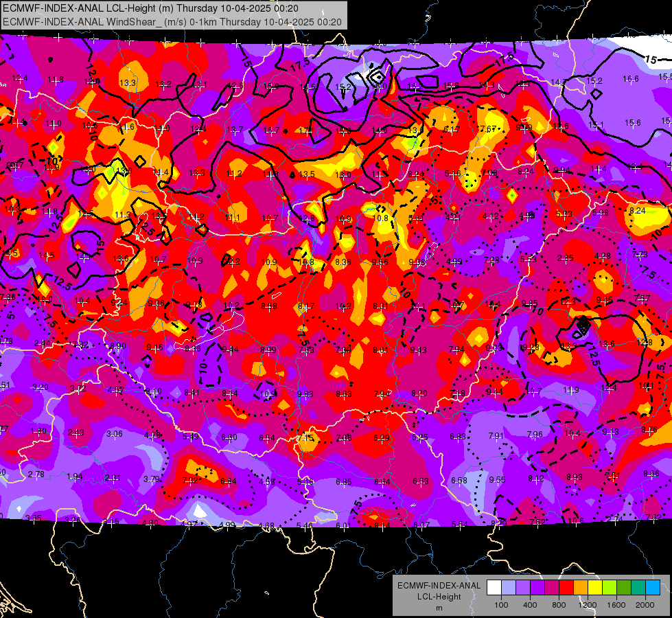Click the grid value 3.20
The image size is (672, 618).
[40, 387]
